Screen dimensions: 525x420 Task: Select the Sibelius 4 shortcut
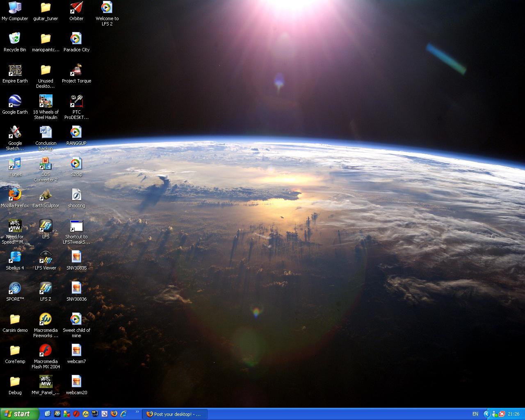[15, 260]
